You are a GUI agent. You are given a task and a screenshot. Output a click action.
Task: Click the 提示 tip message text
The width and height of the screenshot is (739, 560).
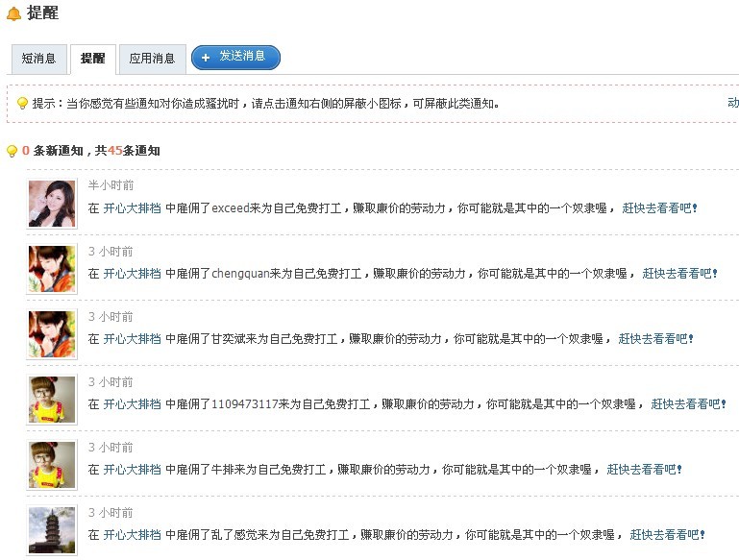click(x=266, y=103)
